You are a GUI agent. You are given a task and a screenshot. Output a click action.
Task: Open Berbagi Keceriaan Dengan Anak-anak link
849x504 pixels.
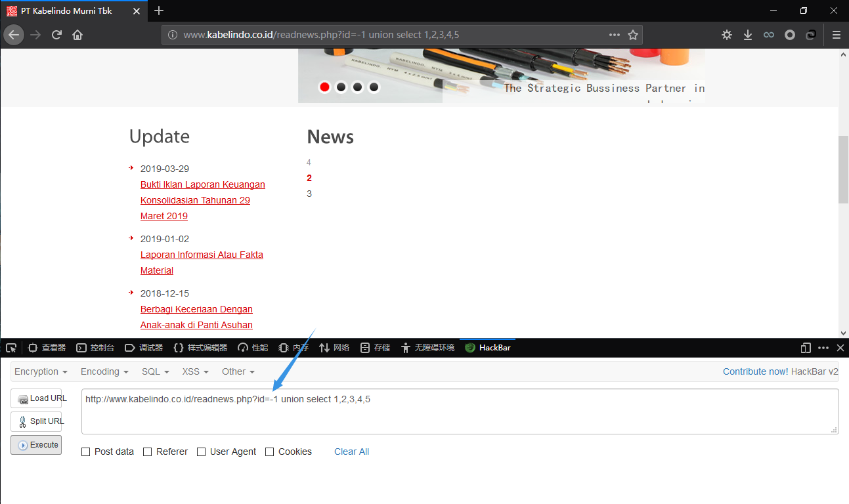pos(196,317)
